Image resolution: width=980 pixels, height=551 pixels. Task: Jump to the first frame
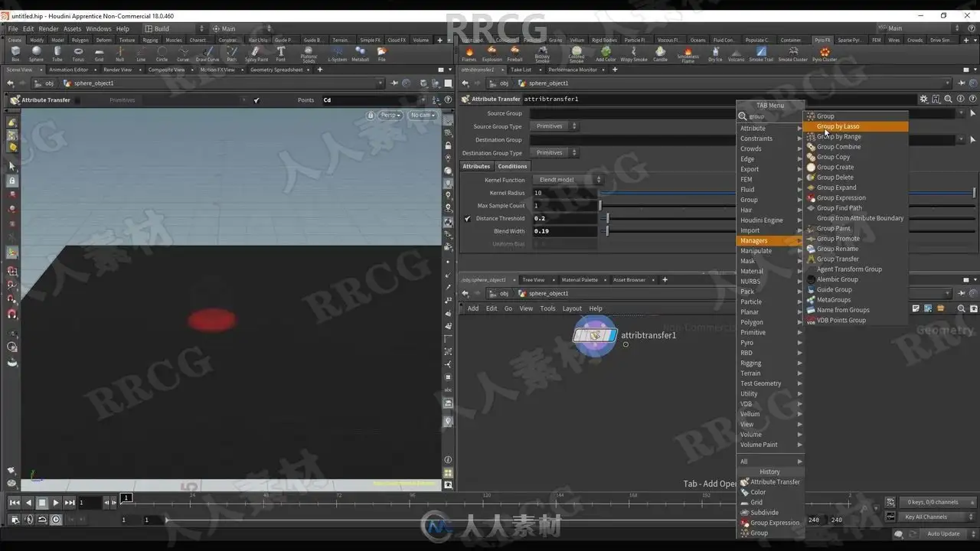click(15, 503)
